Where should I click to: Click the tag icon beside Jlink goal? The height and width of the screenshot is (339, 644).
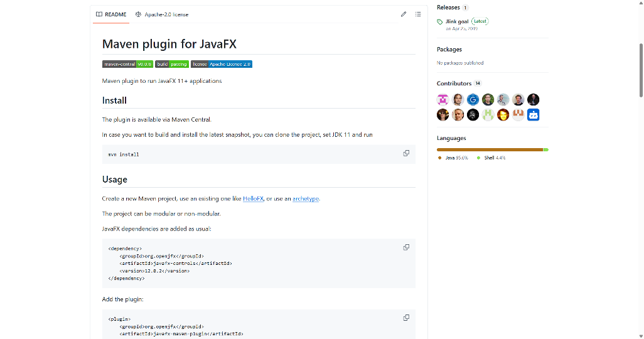pyautogui.click(x=440, y=22)
